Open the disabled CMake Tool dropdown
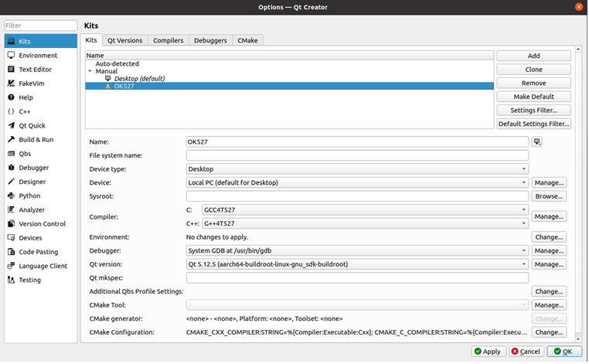 click(357, 305)
